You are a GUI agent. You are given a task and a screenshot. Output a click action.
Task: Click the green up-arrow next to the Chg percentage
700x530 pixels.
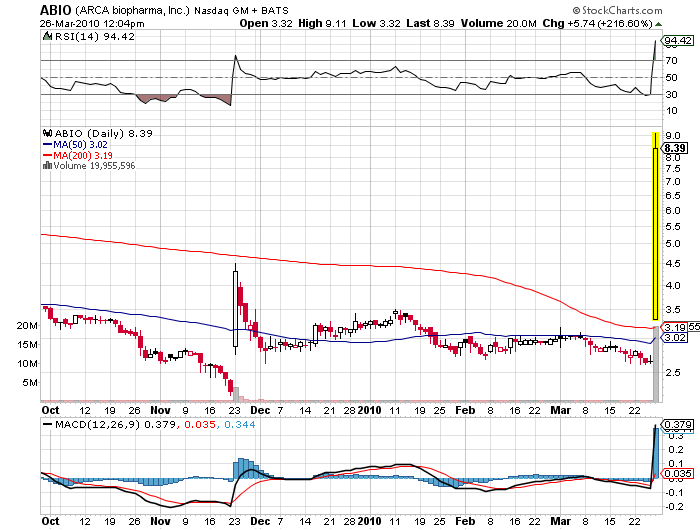pyautogui.click(x=658, y=24)
